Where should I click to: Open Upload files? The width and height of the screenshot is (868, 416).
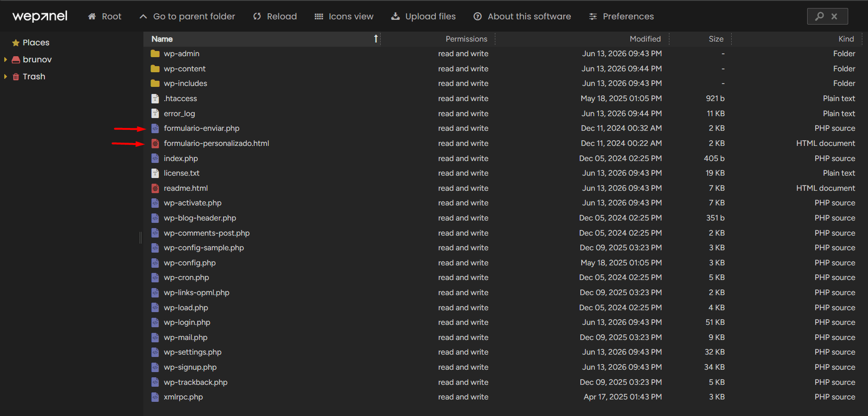(424, 17)
